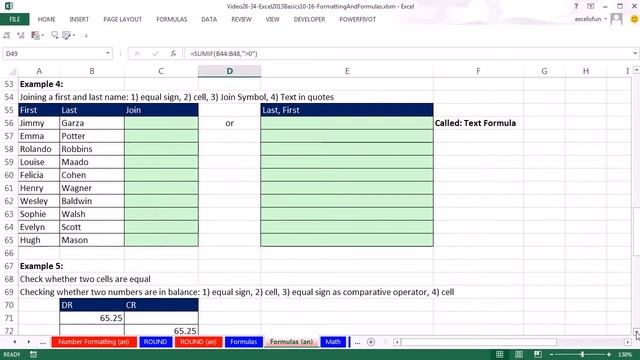Image resolution: width=640 pixels, height=360 pixels.
Task: Click the speech bubble comment icon
Action: click(54, 36)
